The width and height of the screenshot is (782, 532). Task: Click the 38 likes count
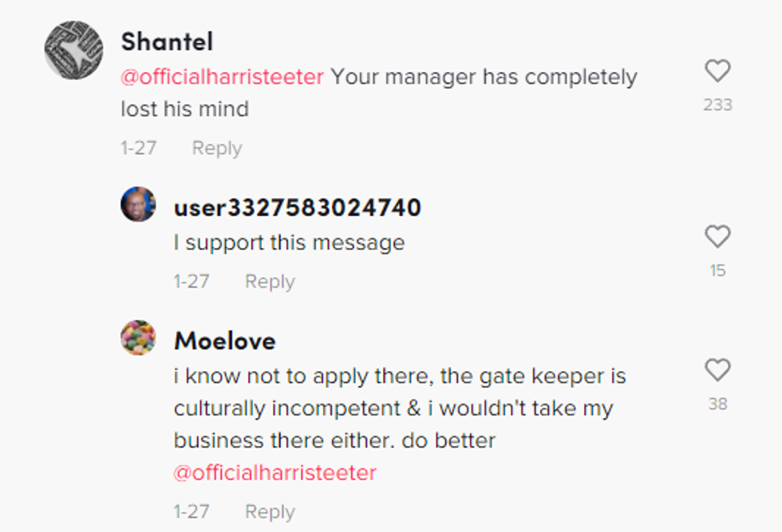(717, 404)
